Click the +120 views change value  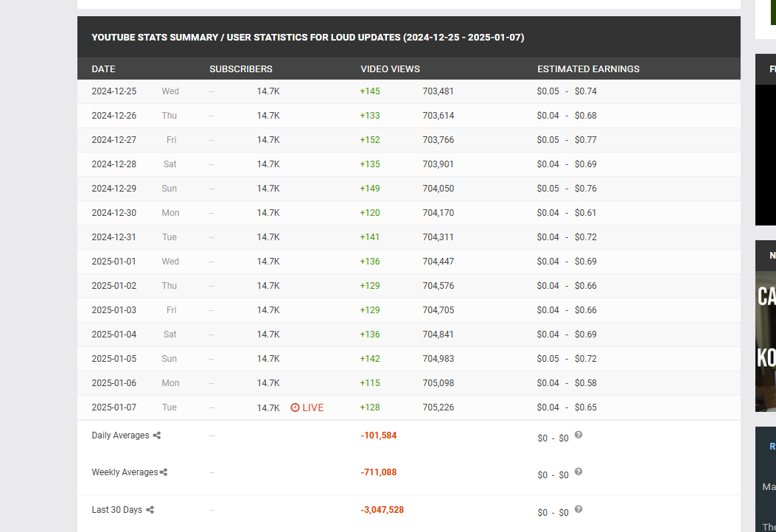[370, 212]
